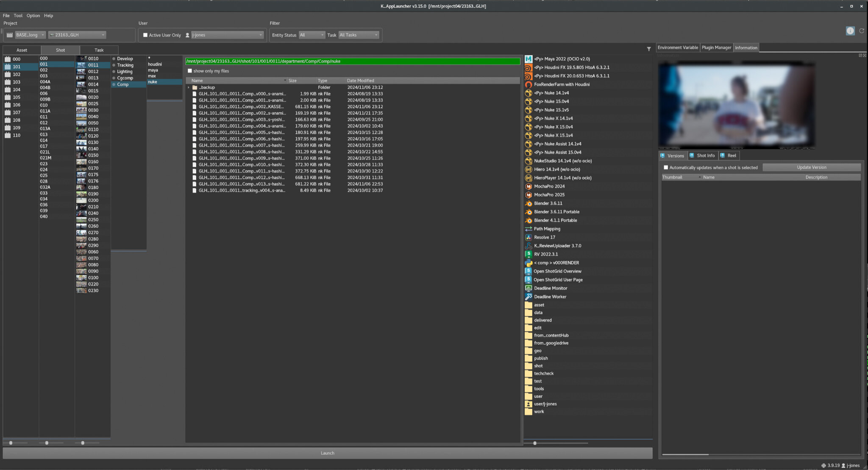The width and height of the screenshot is (868, 470).
Task: Switch to the Plugin Manager tab
Action: pyautogui.click(x=716, y=48)
